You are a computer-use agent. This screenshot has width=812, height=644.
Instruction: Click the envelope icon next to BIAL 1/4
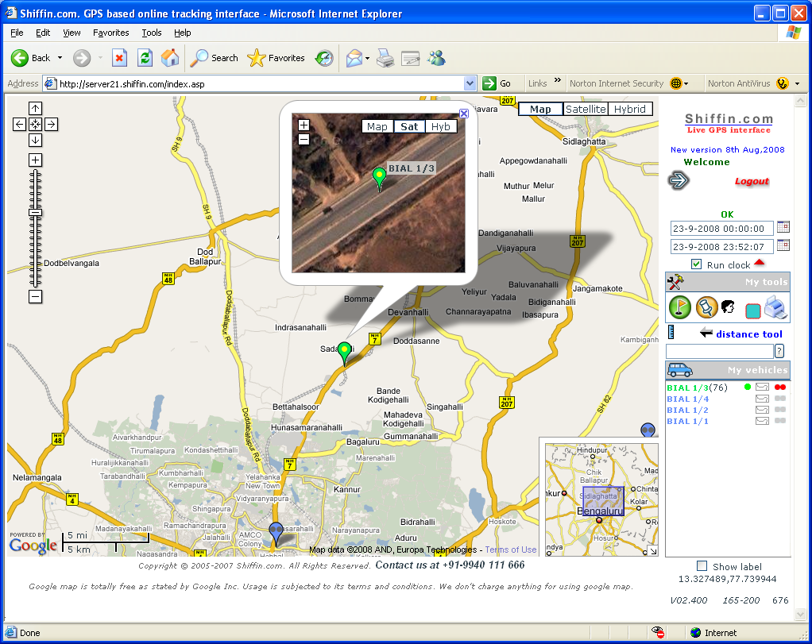pos(762,399)
